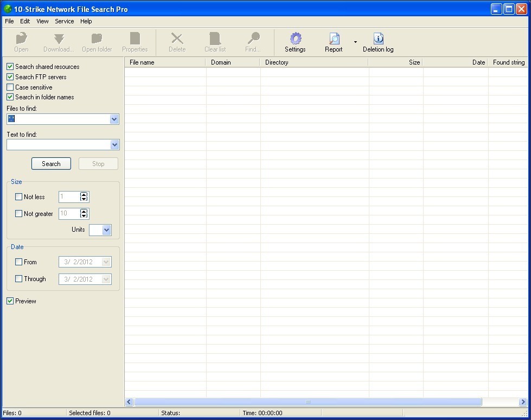Open the Help menu

click(86, 21)
